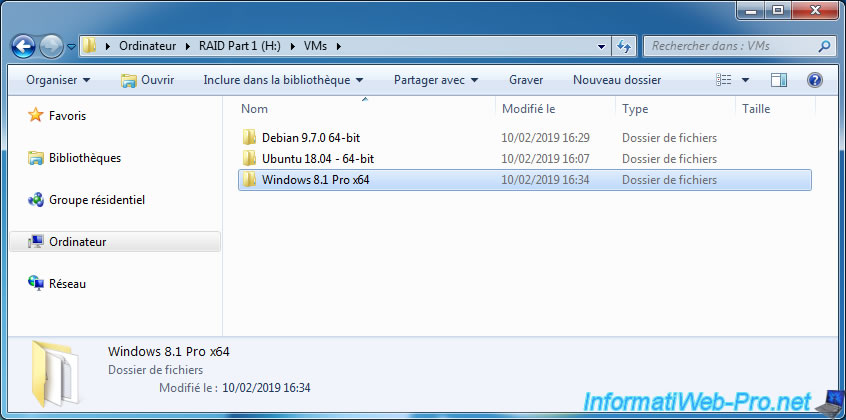Select VMs in the address breadcrumb
846x420 pixels.
point(315,46)
